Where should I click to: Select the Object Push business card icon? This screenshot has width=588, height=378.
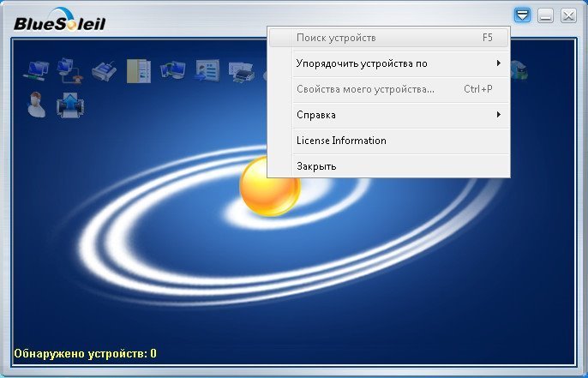click(x=207, y=70)
